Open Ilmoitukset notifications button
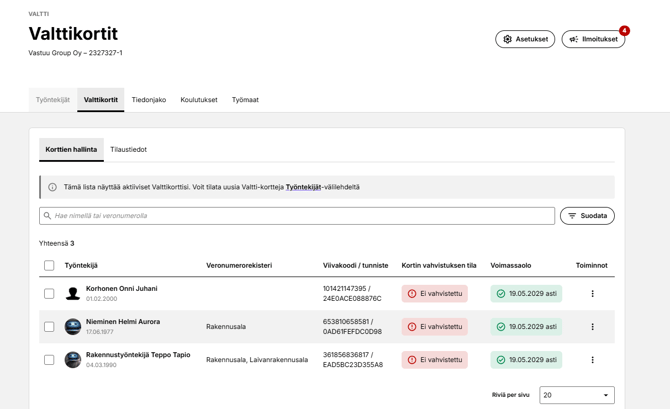 click(593, 39)
